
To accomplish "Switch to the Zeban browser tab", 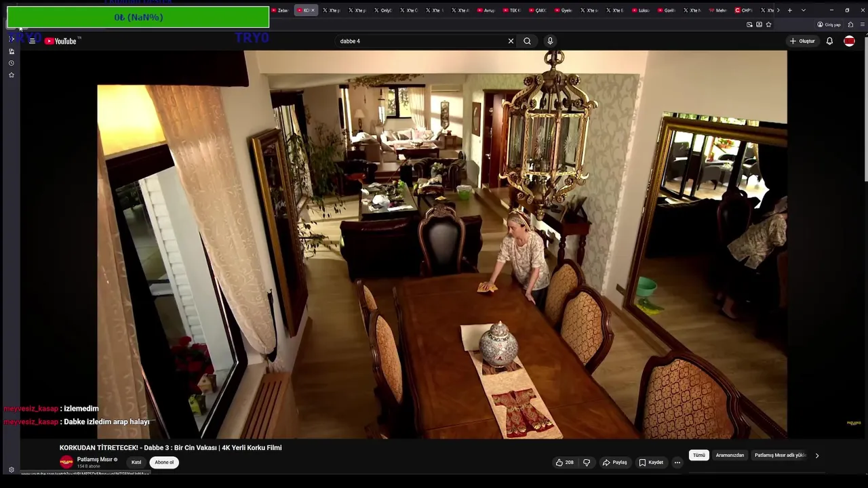I will point(280,10).
